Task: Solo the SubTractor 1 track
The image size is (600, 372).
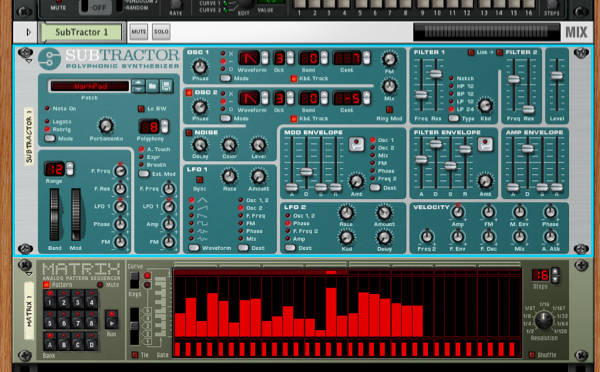Action: [161, 32]
